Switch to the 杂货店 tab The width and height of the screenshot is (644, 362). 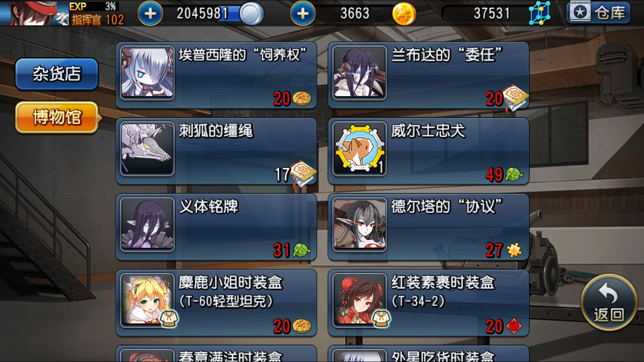[x=57, y=74]
